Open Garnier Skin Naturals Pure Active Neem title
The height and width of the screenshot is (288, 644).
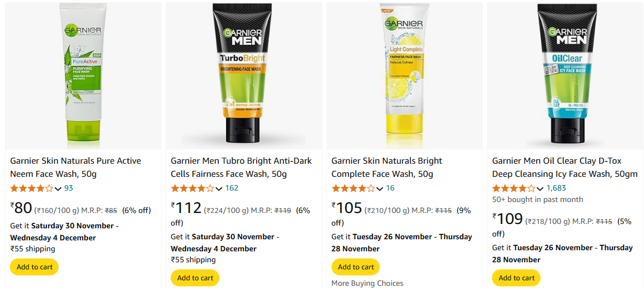coord(76,167)
